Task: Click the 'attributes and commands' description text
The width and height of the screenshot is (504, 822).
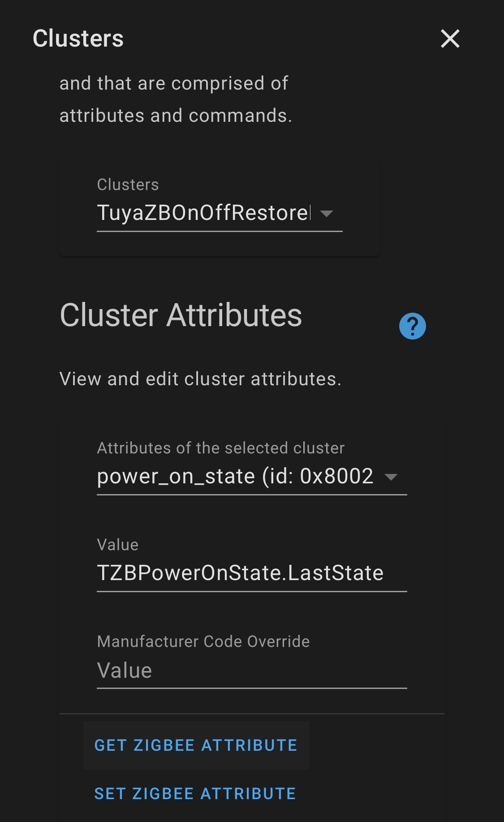Action: point(176,116)
